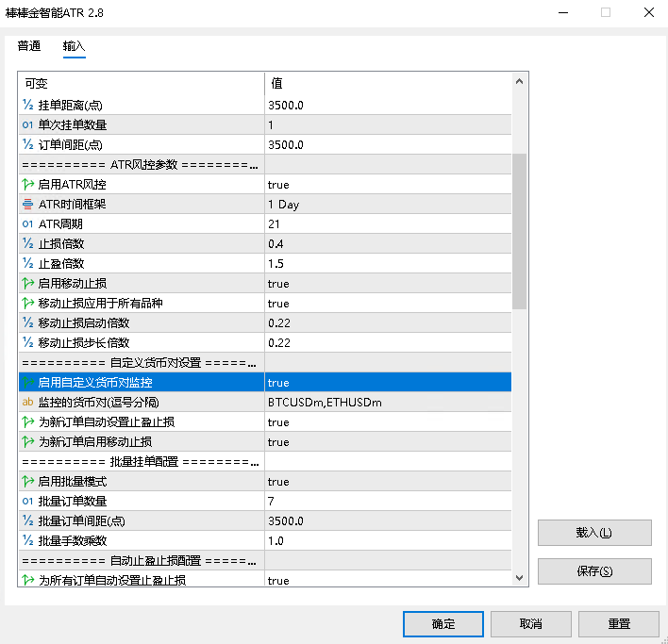Viewport: 668px width, 644px height.
Task: Edit the 止盈倍数 value 1.5
Action: (388, 263)
